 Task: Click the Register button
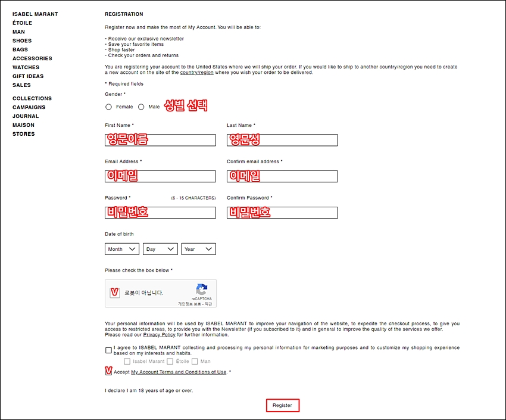pos(283,406)
